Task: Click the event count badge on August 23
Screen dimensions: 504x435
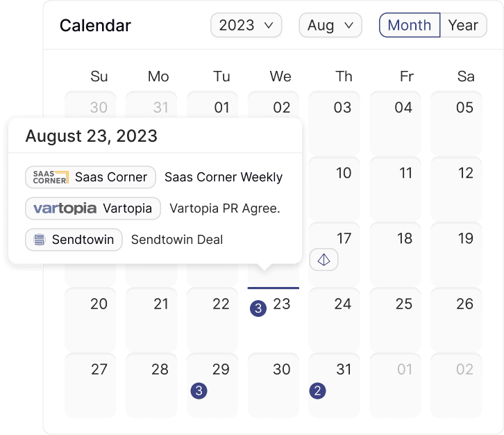Action: (x=258, y=309)
